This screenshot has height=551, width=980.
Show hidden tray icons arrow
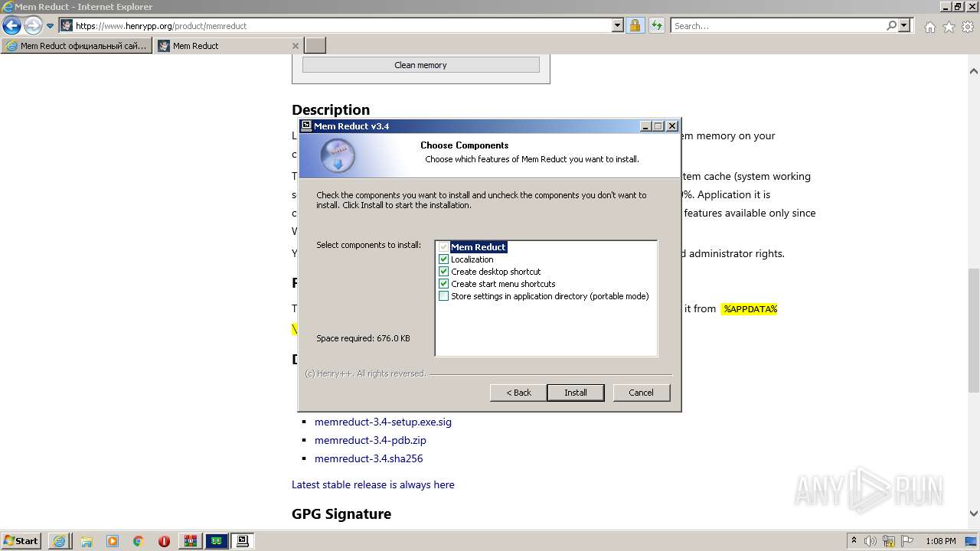(x=854, y=541)
